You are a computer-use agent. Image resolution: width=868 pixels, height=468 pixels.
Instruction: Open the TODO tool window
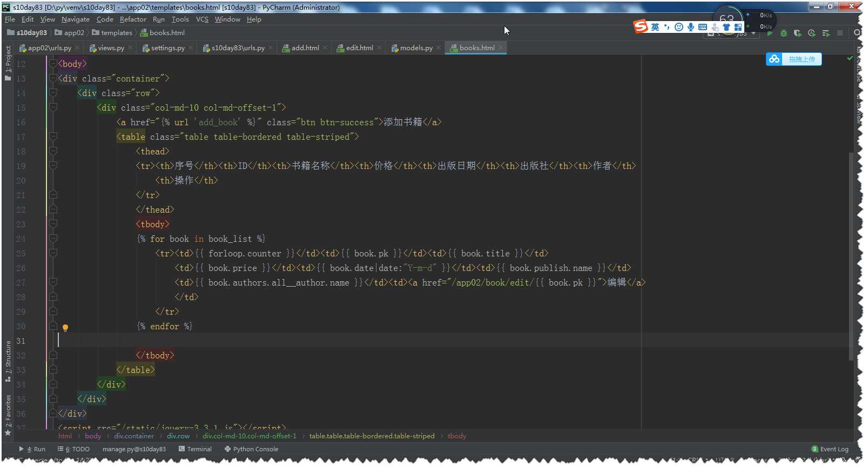pyautogui.click(x=73, y=449)
